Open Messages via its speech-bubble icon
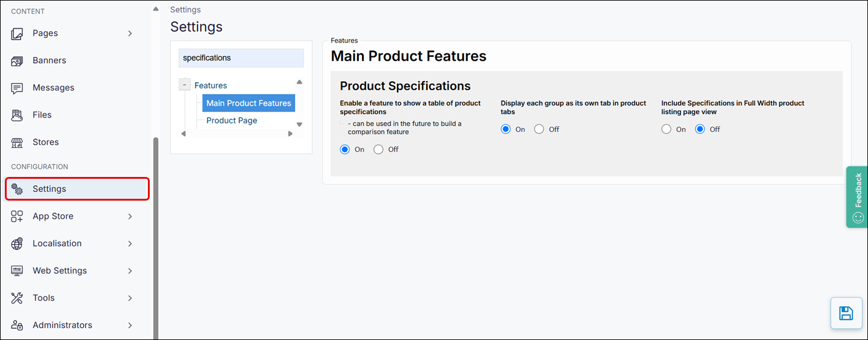Screen dimensions: 868x340 point(17,88)
